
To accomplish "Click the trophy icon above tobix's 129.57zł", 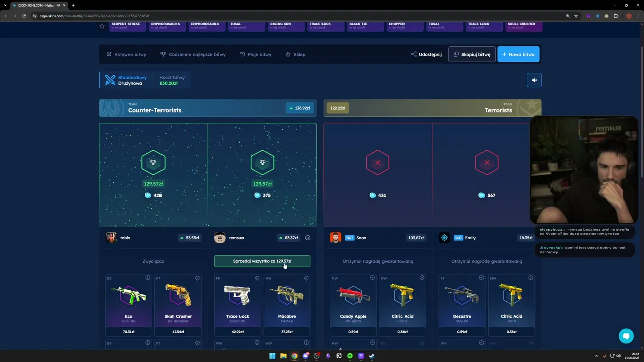I will [153, 162].
